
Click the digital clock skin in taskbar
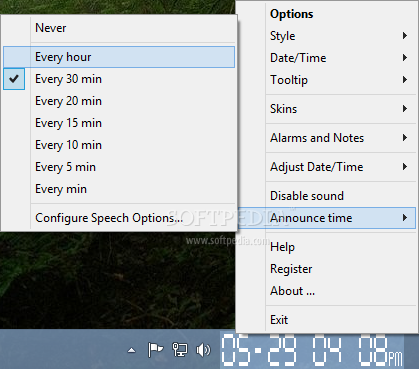[x=312, y=350]
